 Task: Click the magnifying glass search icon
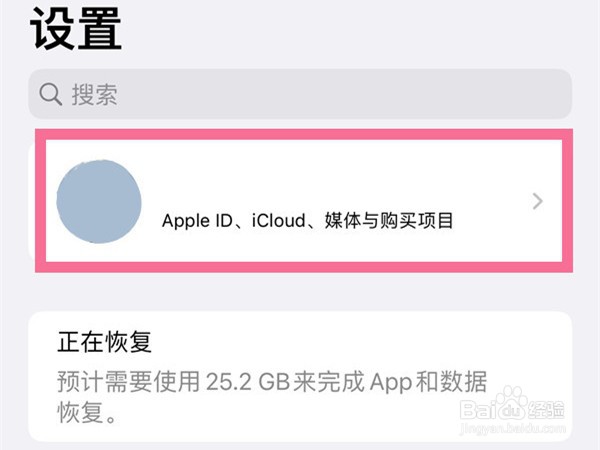51,94
